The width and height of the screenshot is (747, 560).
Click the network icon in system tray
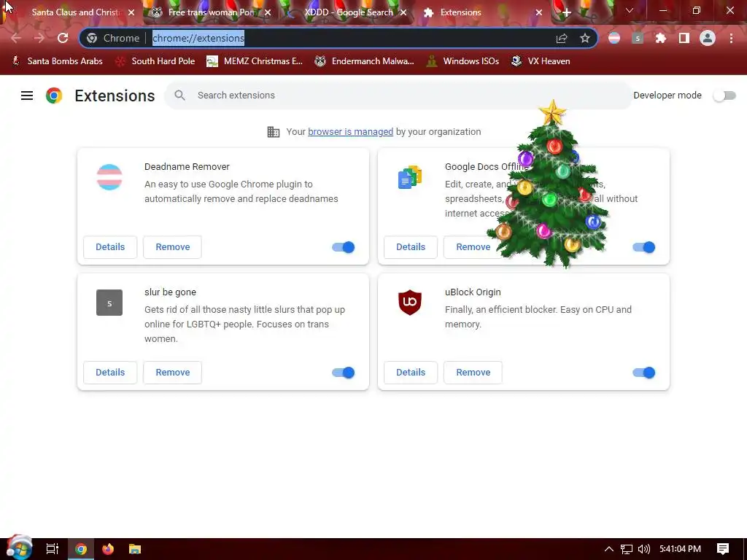627,549
